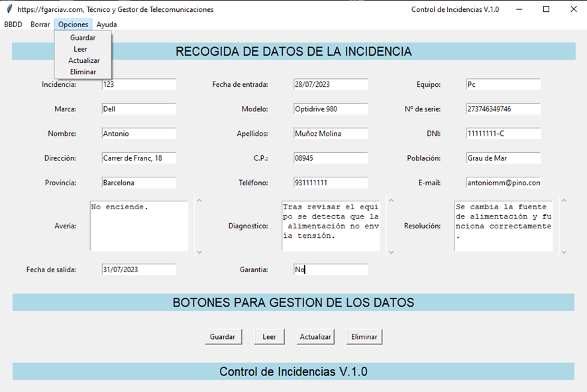Screen dimensions: 587x392
Task: Open the BBDD menu
Action: point(13,24)
